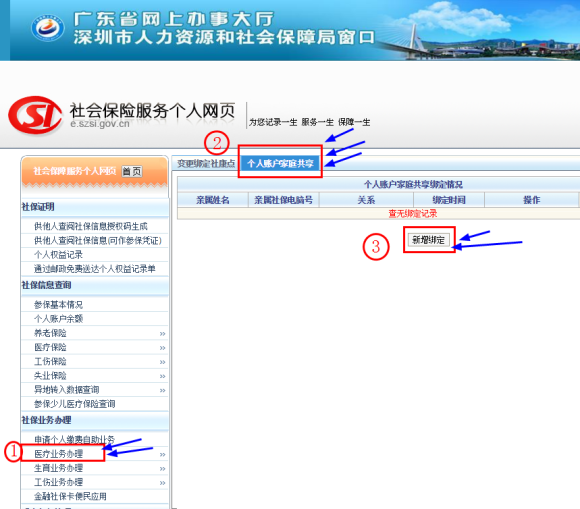Viewport: 580px width, 509px height.
Task: Click the 新增绑定 button
Action: pyautogui.click(x=429, y=240)
